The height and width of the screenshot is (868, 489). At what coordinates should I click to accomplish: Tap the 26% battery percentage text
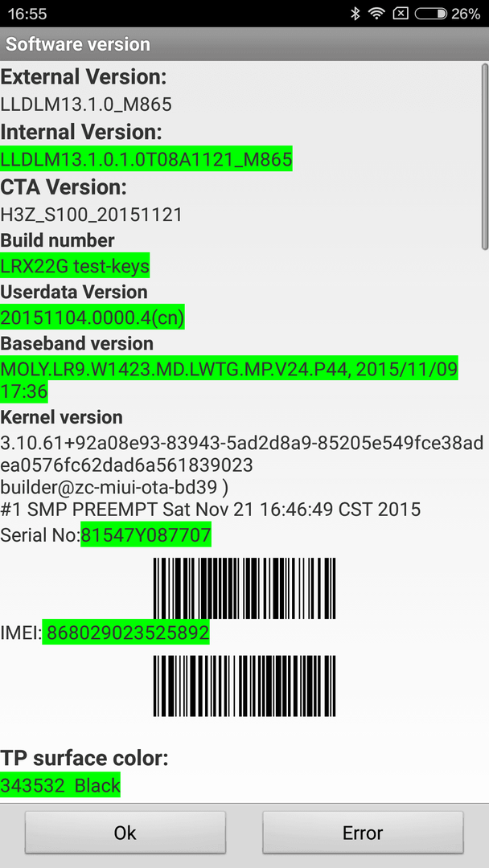click(x=466, y=14)
